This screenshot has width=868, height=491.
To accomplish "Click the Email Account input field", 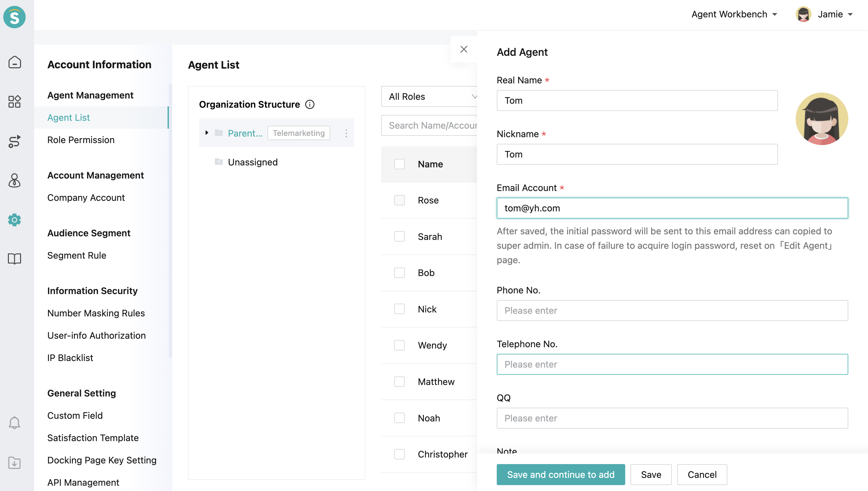I will (672, 208).
